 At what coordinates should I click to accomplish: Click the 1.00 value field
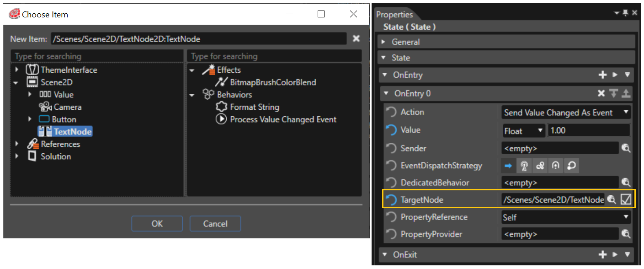tap(589, 130)
